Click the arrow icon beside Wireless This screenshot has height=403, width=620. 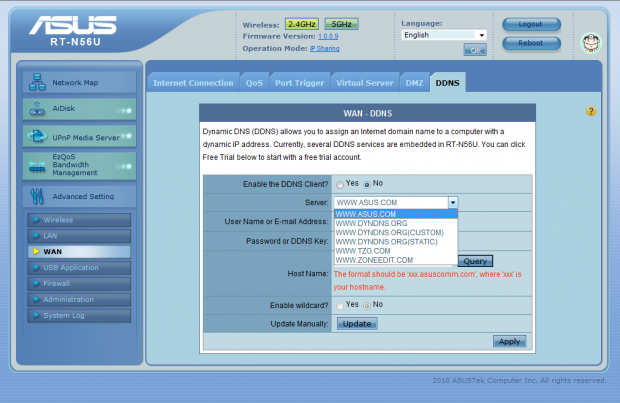36,219
